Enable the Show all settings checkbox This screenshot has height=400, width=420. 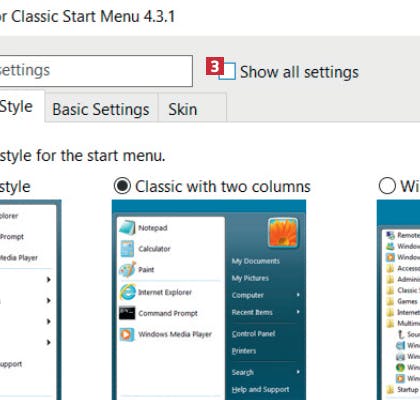(227, 71)
